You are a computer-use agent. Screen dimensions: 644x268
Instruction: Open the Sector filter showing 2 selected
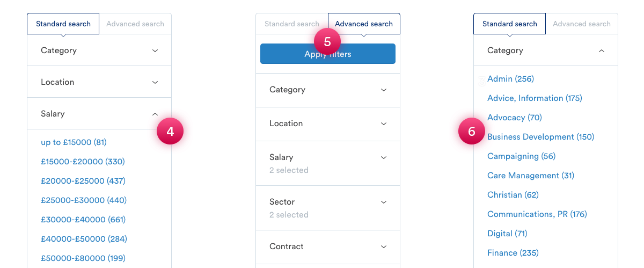[328, 208]
